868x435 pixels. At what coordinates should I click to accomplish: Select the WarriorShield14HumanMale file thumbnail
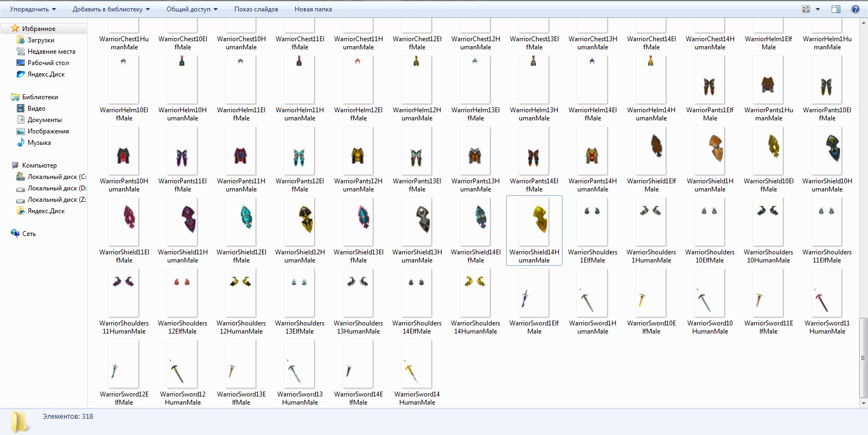click(534, 222)
